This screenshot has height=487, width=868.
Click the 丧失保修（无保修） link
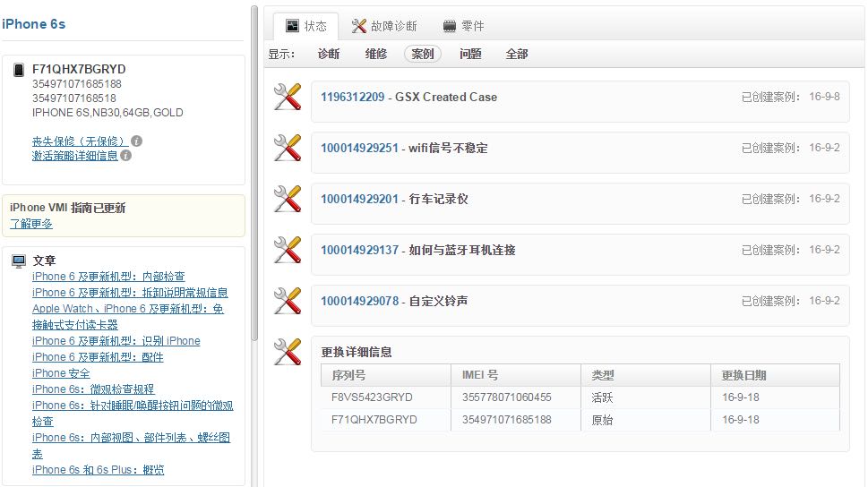pyautogui.click(x=81, y=141)
